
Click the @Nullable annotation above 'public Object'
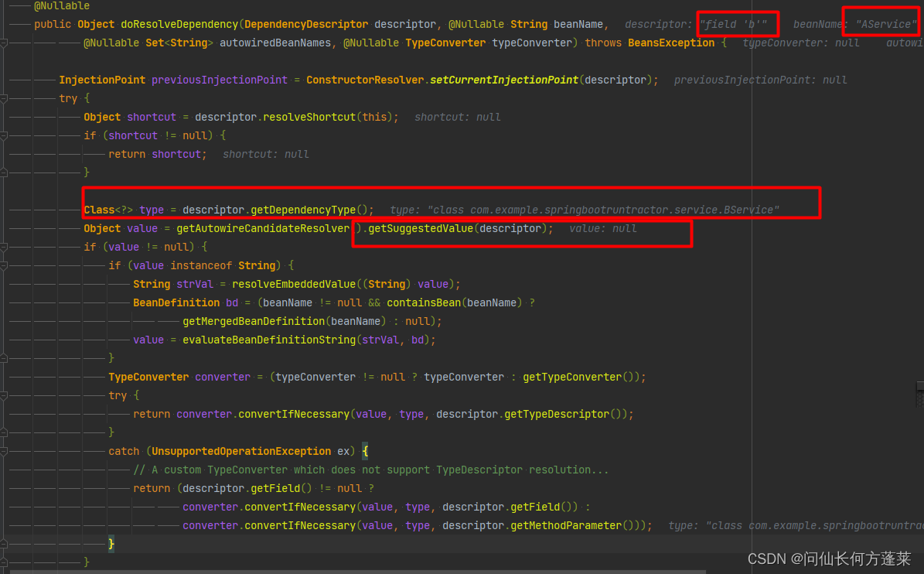(62, 6)
